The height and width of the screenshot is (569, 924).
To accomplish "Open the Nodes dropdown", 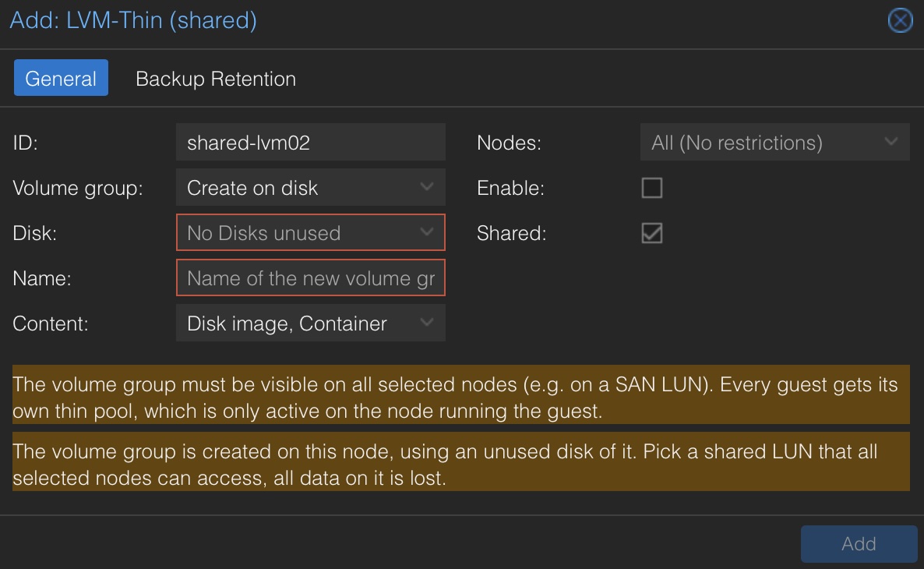I will (x=775, y=142).
